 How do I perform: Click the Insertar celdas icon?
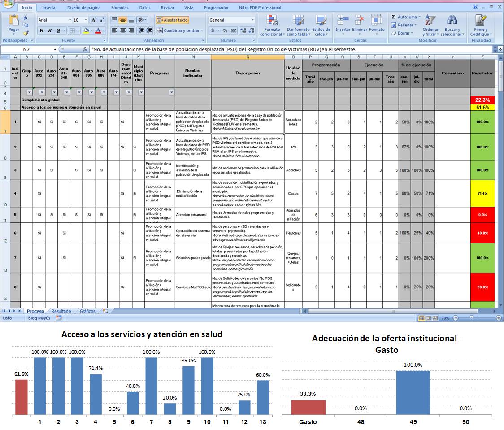343,20
